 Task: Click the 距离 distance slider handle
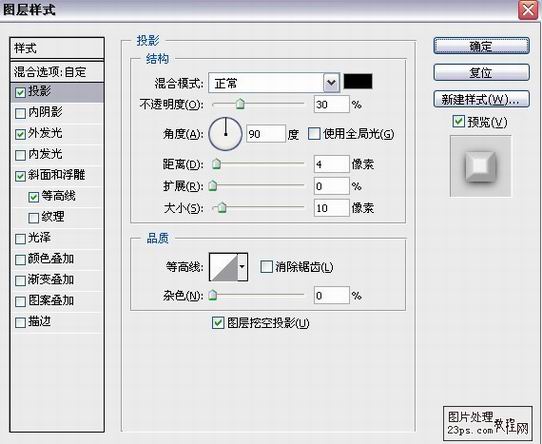click(x=216, y=164)
